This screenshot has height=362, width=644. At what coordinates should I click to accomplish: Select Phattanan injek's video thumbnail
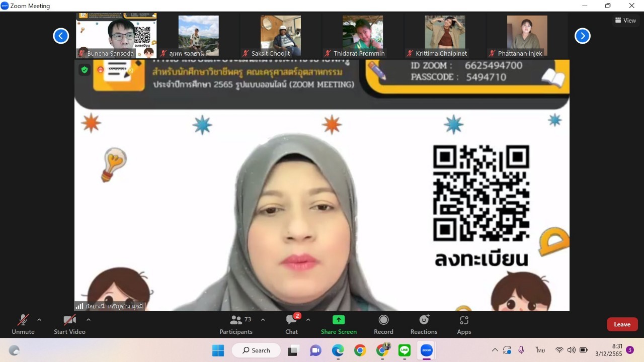coord(527,35)
